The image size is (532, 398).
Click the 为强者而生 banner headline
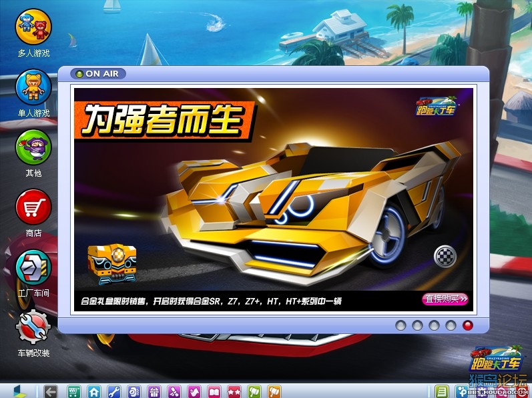click(164, 120)
